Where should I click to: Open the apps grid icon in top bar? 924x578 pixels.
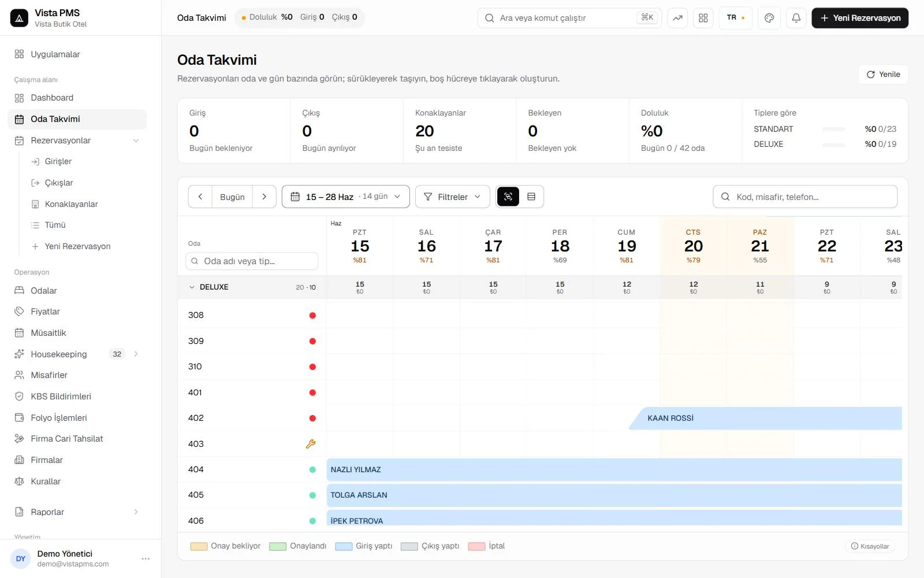(x=703, y=18)
